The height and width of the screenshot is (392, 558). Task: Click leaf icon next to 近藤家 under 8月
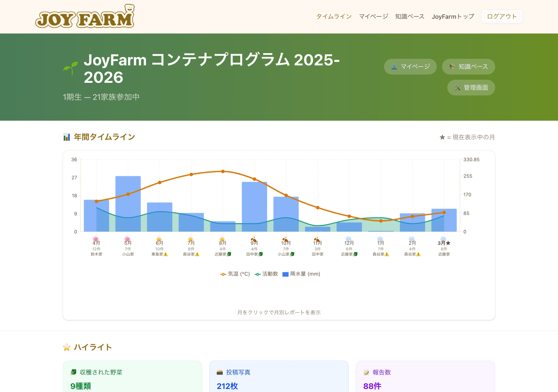(229, 254)
